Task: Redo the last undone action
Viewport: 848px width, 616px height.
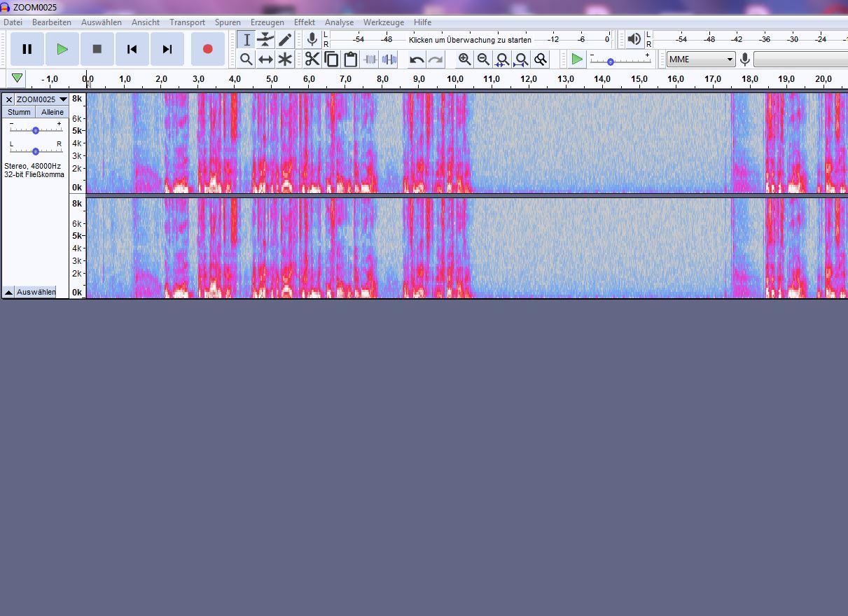Action: point(436,59)
